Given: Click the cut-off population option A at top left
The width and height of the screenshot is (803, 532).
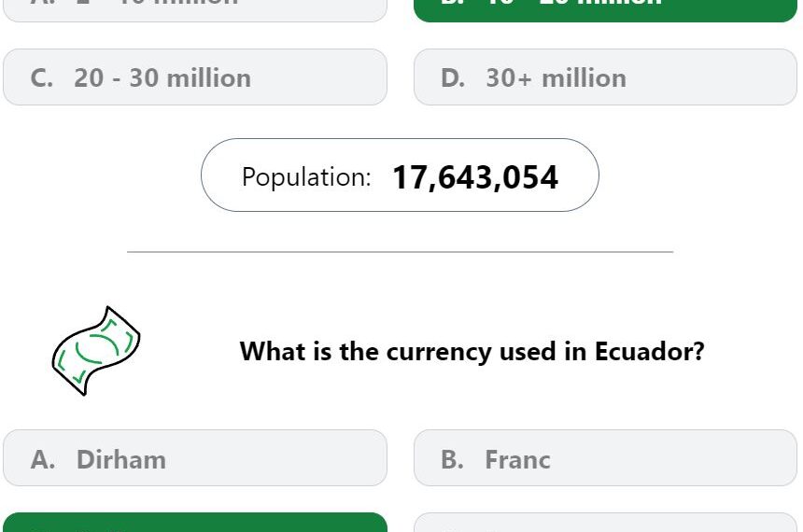Looking at the screenshot, I should click(x=195, y=10).
